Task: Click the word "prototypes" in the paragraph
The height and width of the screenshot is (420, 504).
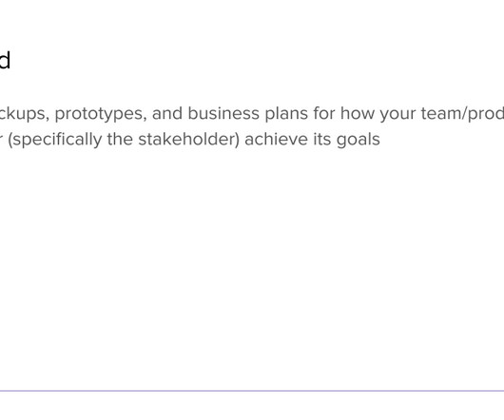Action: (x=99, y=114)
